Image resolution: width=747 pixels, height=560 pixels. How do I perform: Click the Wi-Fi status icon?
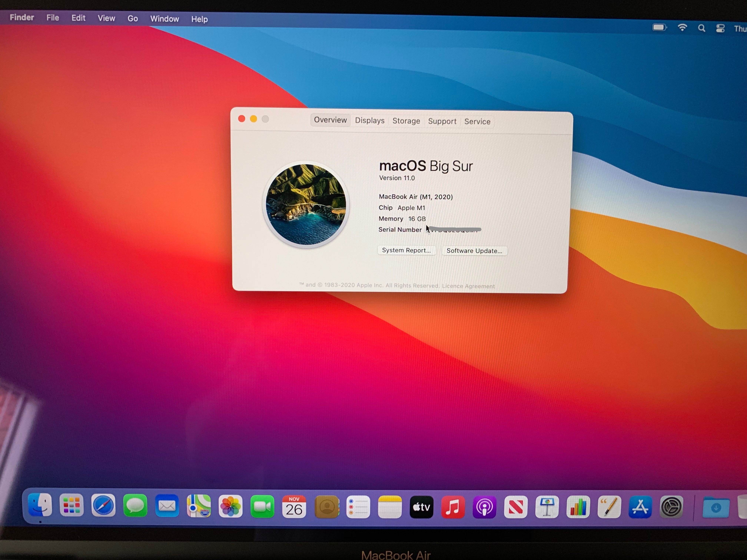(682, 28)
